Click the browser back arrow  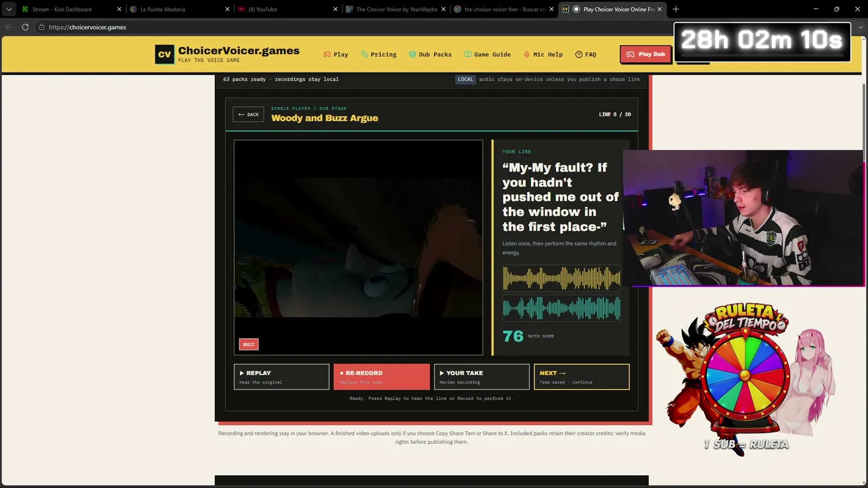8,27
